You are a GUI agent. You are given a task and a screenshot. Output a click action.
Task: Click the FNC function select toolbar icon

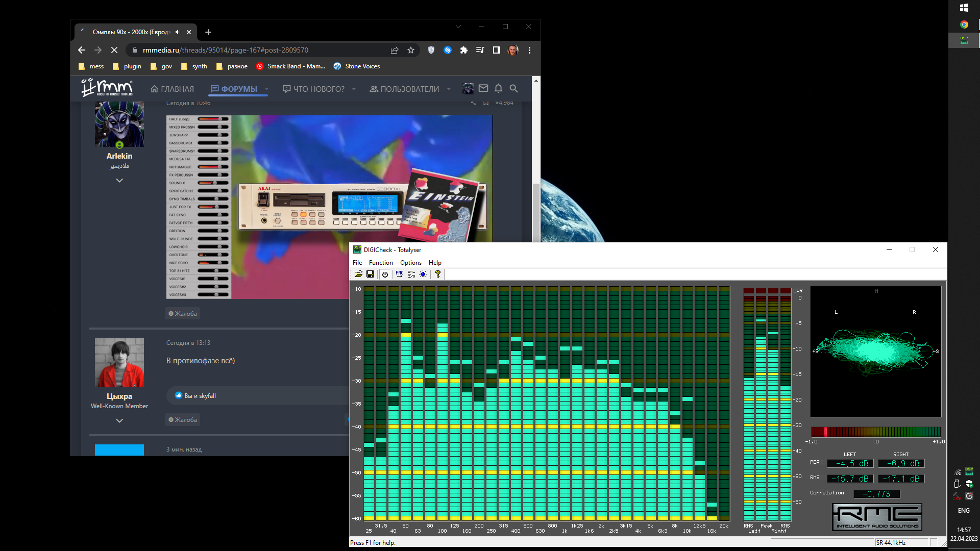click(x=399, y=274)
